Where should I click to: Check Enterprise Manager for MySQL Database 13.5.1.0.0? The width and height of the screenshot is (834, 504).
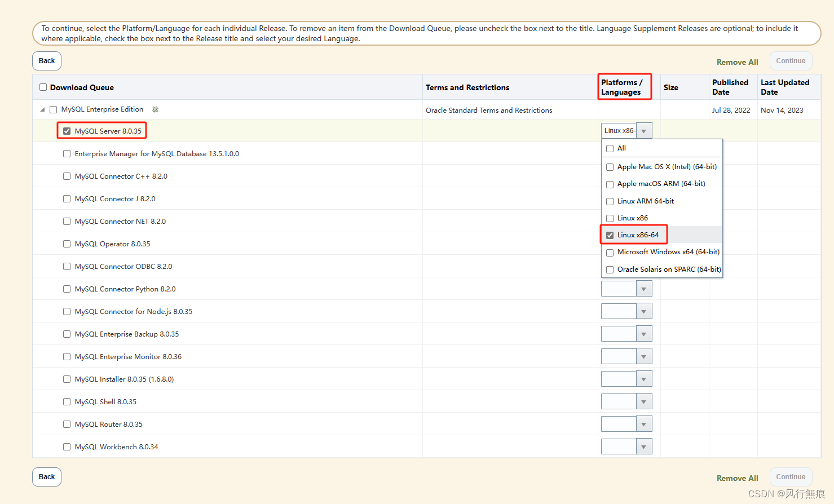point(67,153)
